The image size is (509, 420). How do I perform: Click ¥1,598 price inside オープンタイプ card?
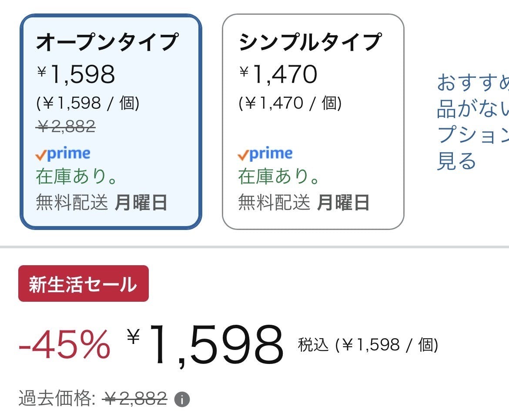coord(76,74)
